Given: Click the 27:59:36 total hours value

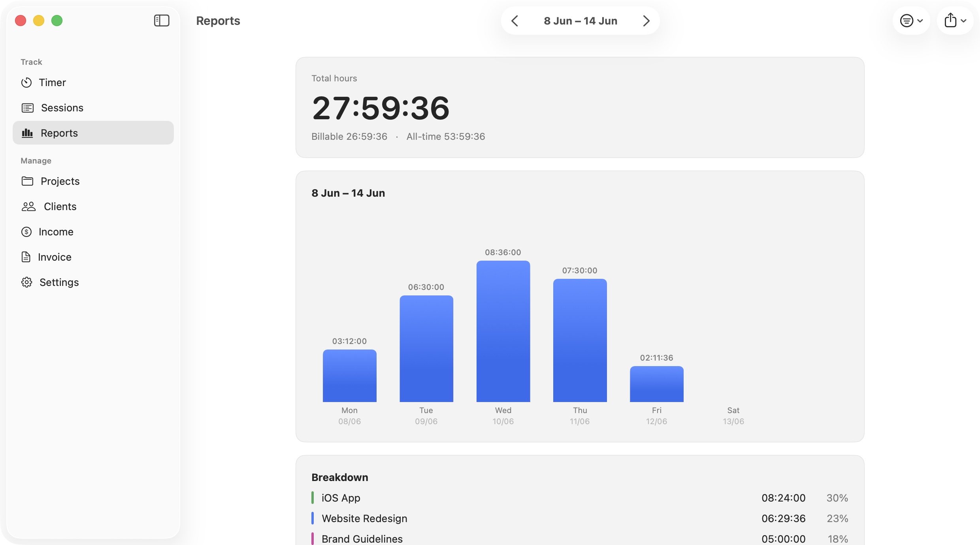Looking at the screenshot, I should click(381, 108).
